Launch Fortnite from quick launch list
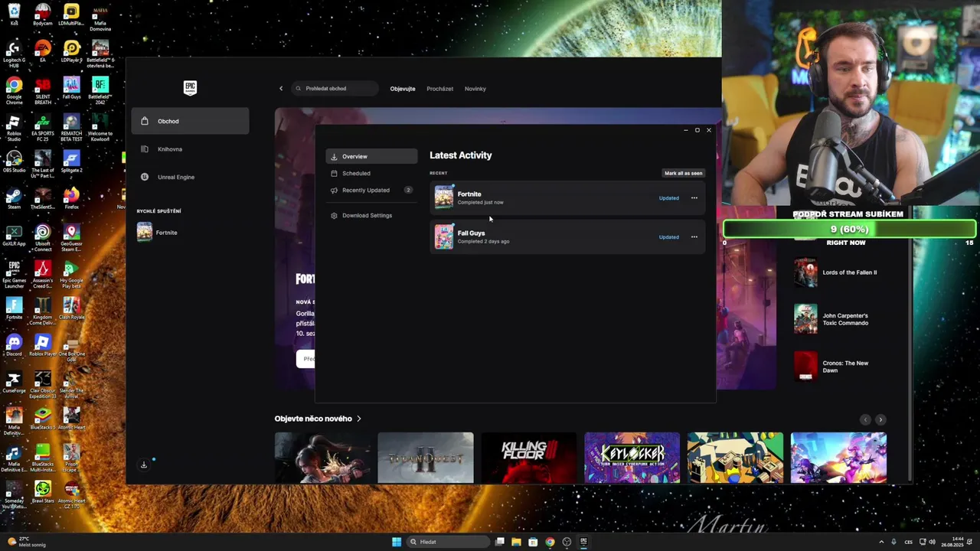Image resolution: width=980 pixels, height=551 pixels. tap(158, 232)
